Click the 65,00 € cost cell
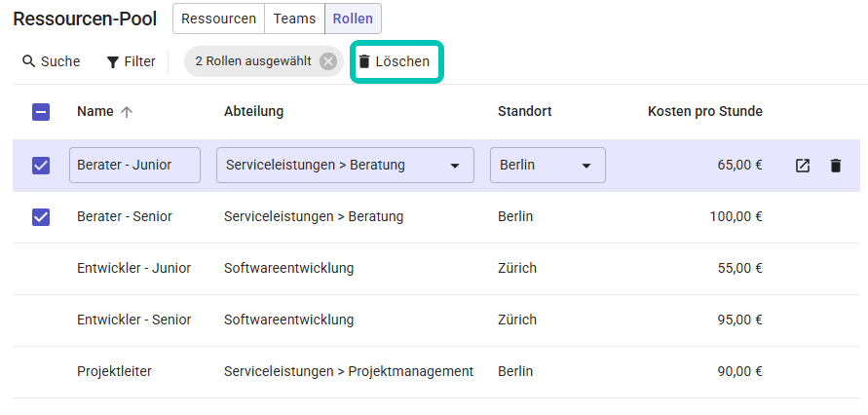Viewport: 868px width, 415px height. click(739, 165)
